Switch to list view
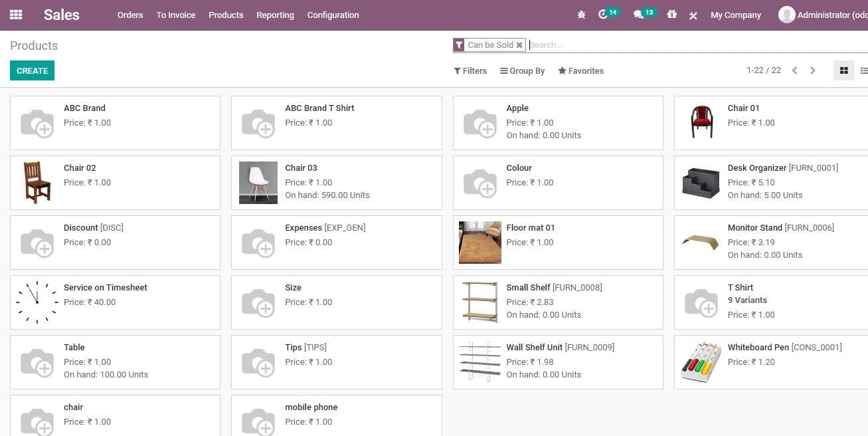This screenshot has height=436, width=868. click(863, 70)
